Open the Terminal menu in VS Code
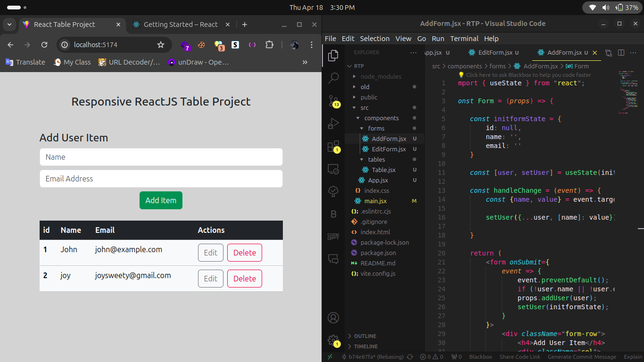Image resolution: width=644 pixels, height=362 pixels. point(464,39)
